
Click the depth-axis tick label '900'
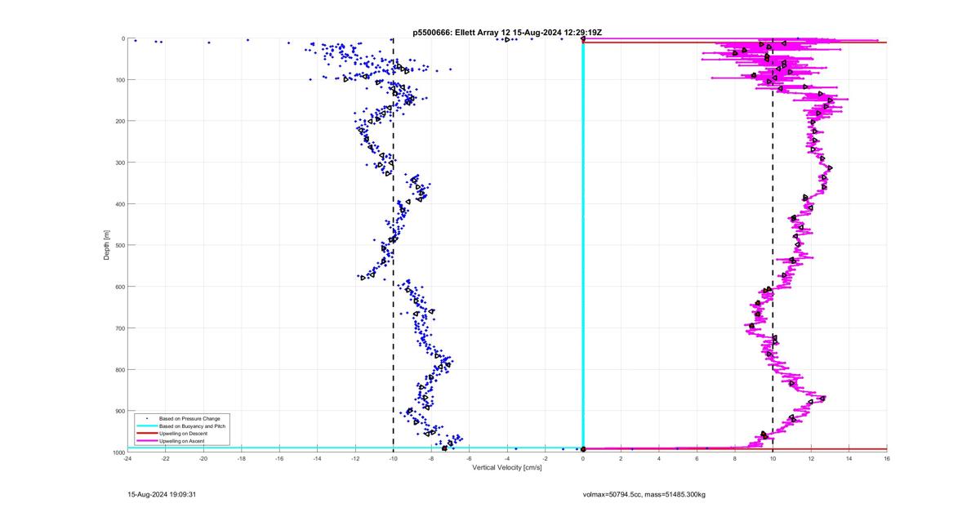pyautogui.click(x=118, y=411)
